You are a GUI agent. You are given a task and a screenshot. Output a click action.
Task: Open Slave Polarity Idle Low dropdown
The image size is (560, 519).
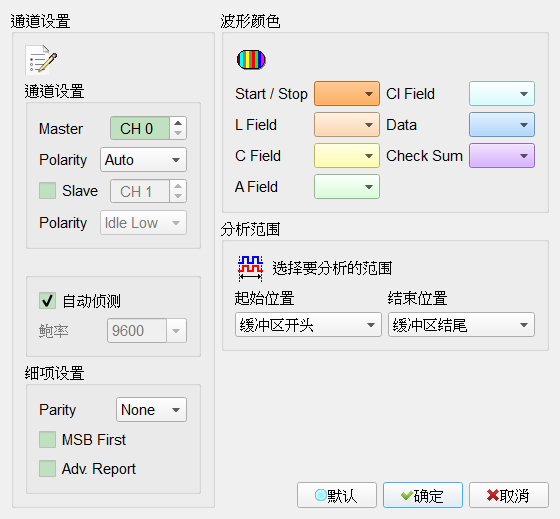tap(143, 223)
